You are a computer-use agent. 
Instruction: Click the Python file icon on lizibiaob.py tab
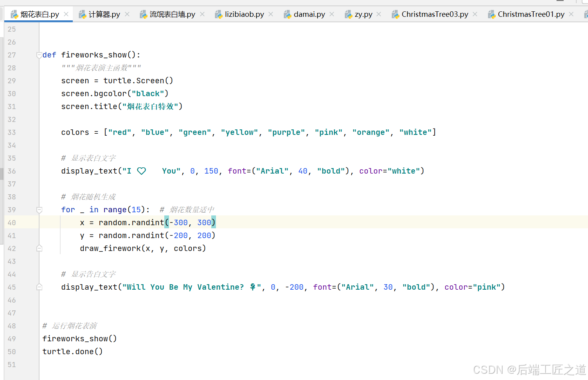point(218,14)
